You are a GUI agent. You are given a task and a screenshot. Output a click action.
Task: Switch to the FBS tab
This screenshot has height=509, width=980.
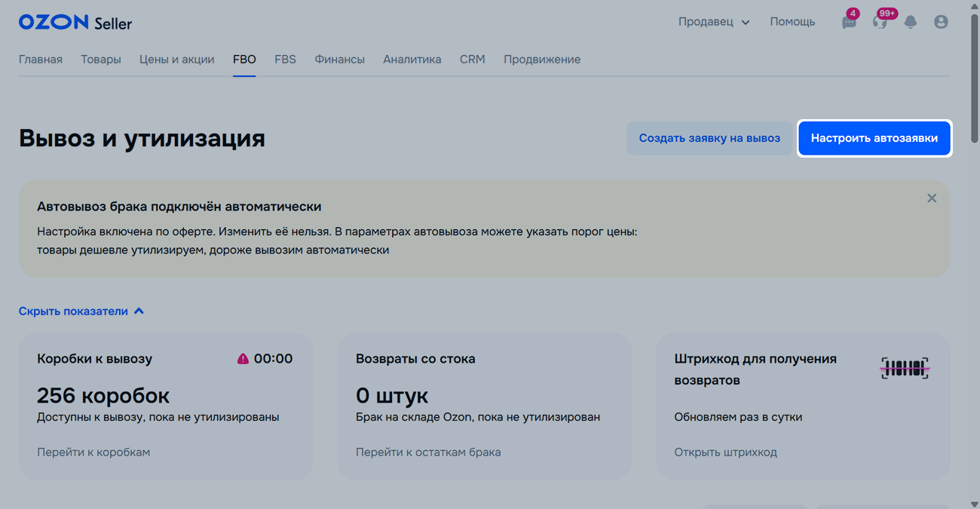coord(285,60)
